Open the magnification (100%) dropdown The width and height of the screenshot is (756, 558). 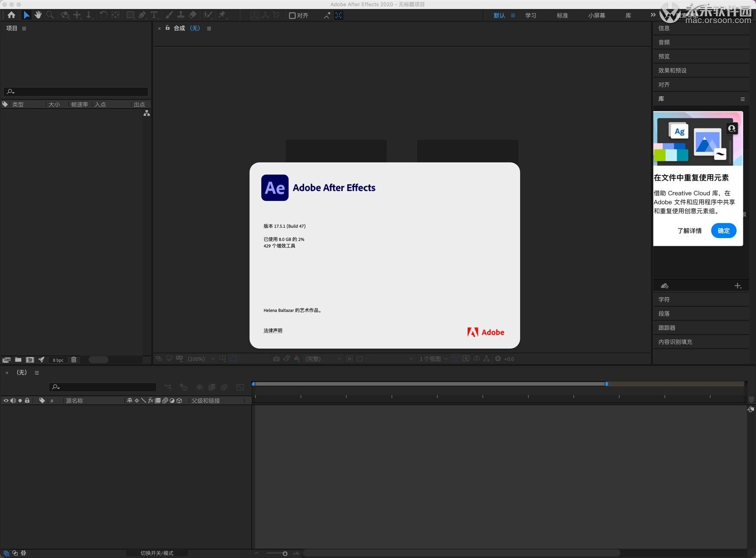pos(201,359)
